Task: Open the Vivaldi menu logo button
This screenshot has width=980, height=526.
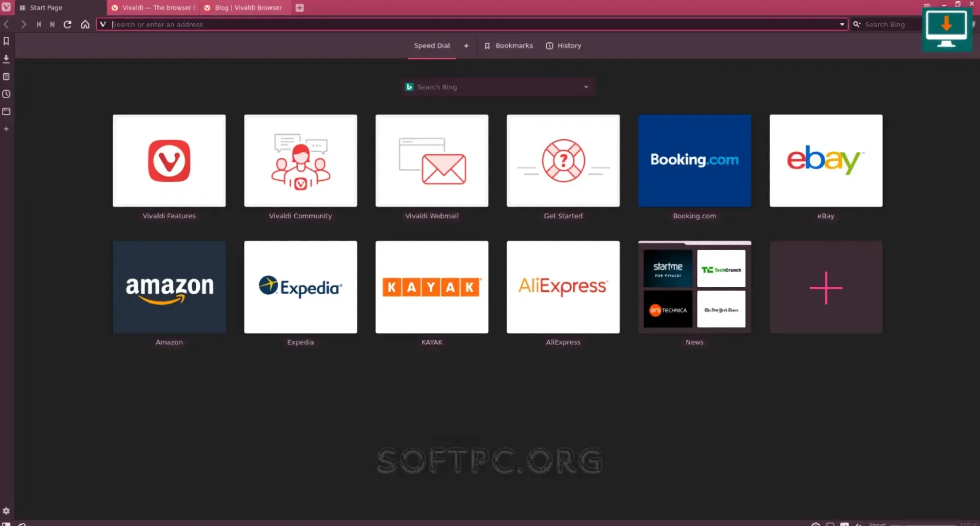Action: [6, 7]
